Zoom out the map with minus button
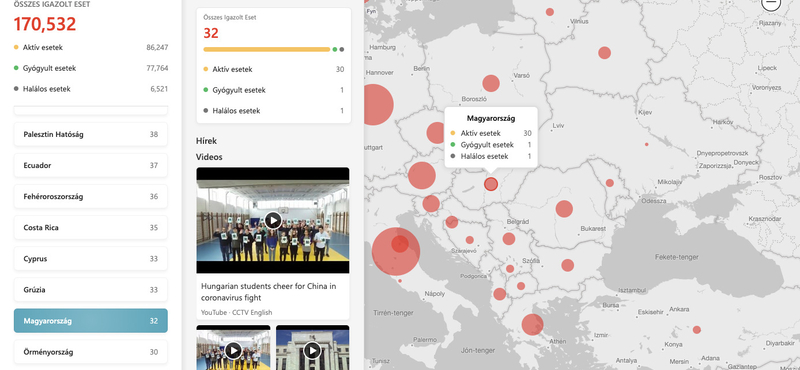Screen dimensions: 800x370 click(771, 4)
